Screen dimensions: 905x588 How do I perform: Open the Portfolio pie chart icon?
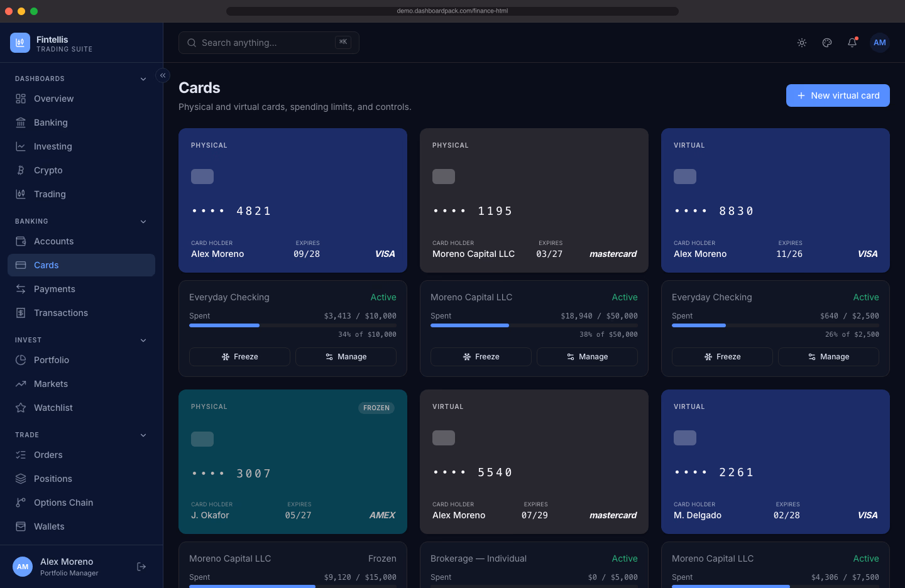click(21, 360)
